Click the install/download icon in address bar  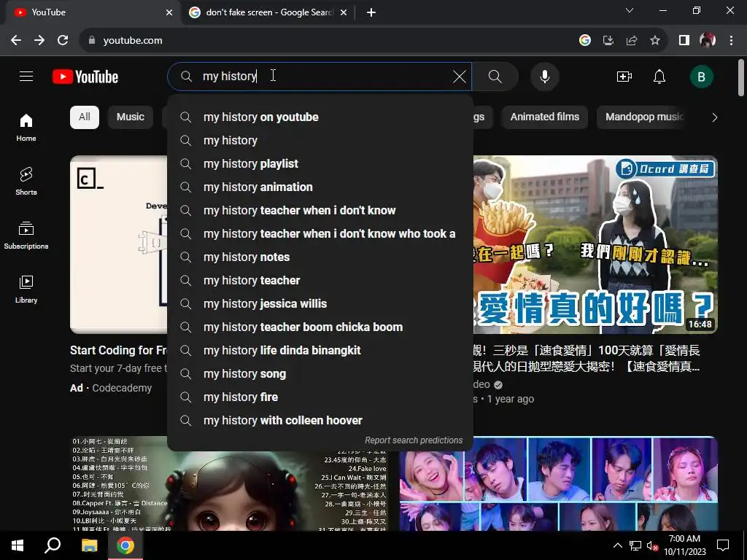608,41
